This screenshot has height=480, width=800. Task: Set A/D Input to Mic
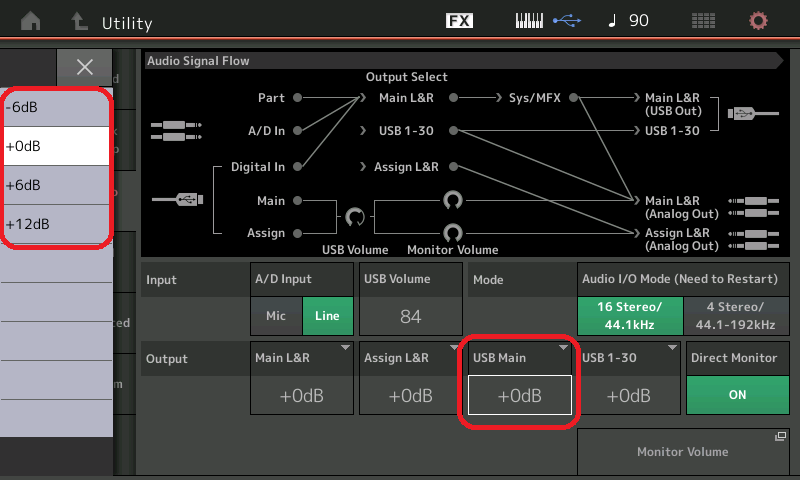click(x=276, y=316)
